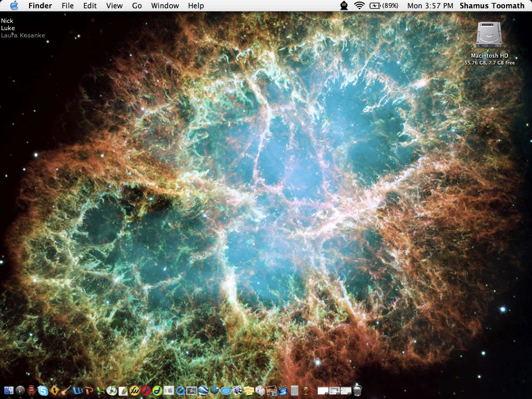This screenshot has height=399, width=532.
Task: Open the Trash in the Dock
Action: [x=357, y=390]
